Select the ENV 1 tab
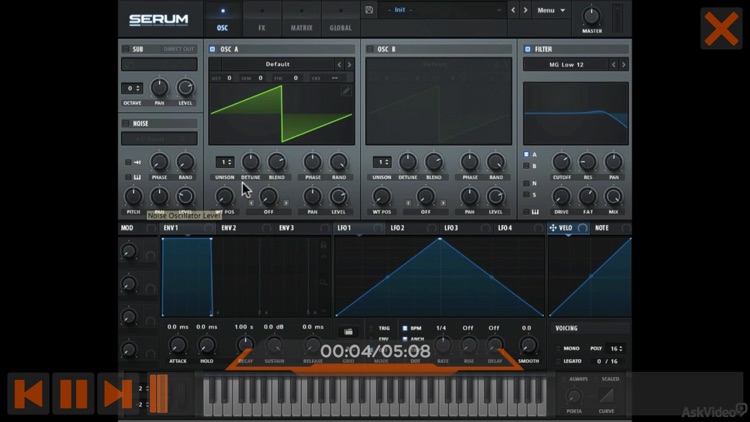 (171, 228)
